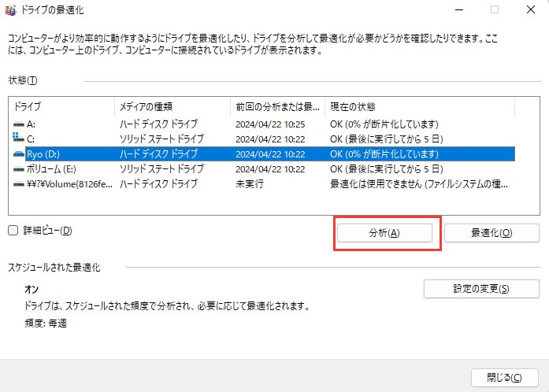The width and height of the screenshot is (549, 392).
Task: Select the Ryo (D:) row name
Action: [43, 154]
